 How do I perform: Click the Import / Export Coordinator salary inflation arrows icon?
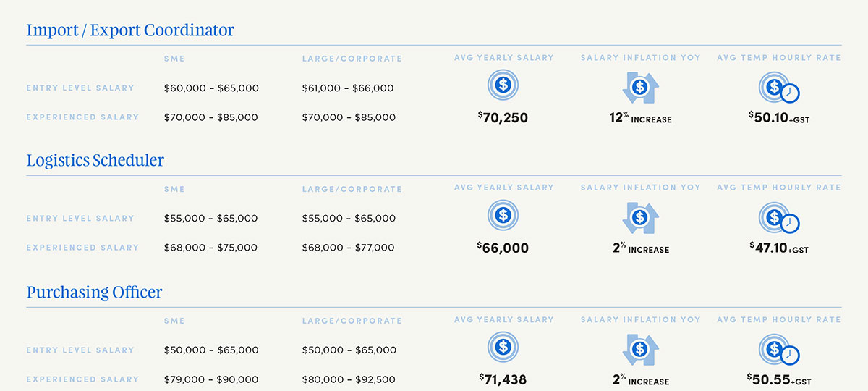coord(639,88)
